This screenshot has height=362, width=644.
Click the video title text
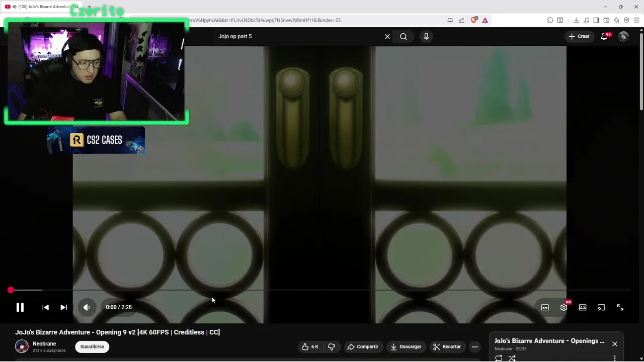117,332
